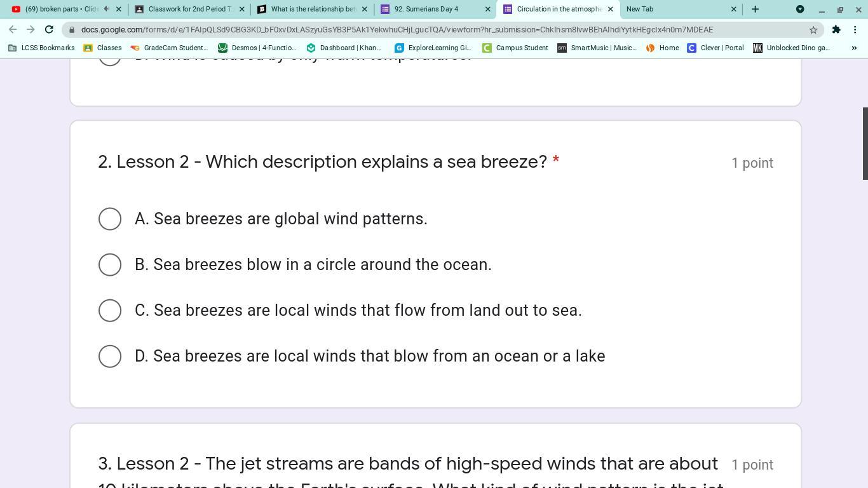Close the '(69) broken parts' tab
Image resolution: width=868 pixels, height=488 pixels.
[118, 9]
